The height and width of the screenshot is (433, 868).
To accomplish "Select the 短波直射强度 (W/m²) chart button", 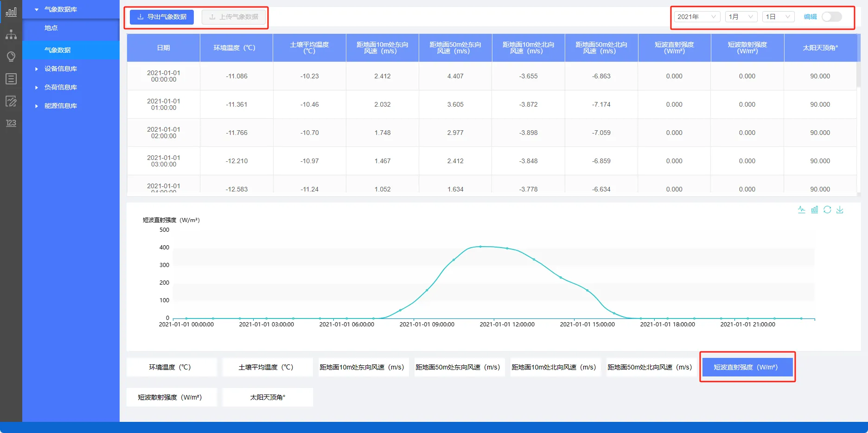I will [x=747, y=367].
